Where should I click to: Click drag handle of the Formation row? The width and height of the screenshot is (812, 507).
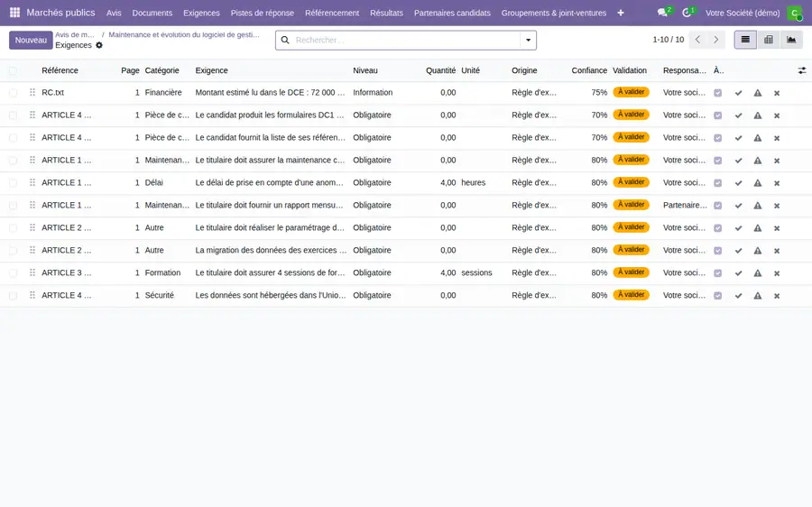(x=32, y=272)
